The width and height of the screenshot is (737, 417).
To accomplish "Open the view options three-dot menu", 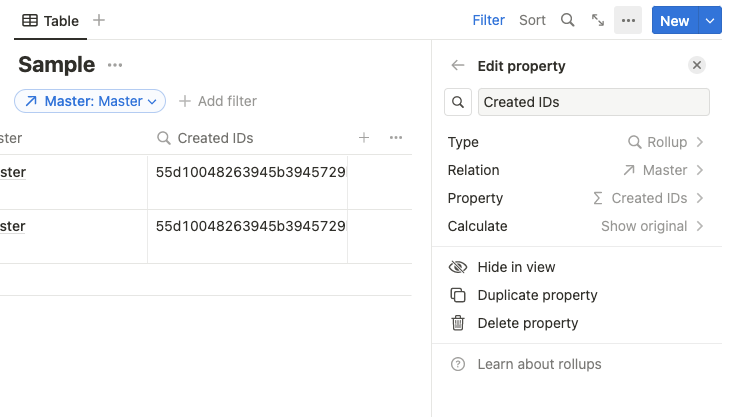I will tap(628, 20).
